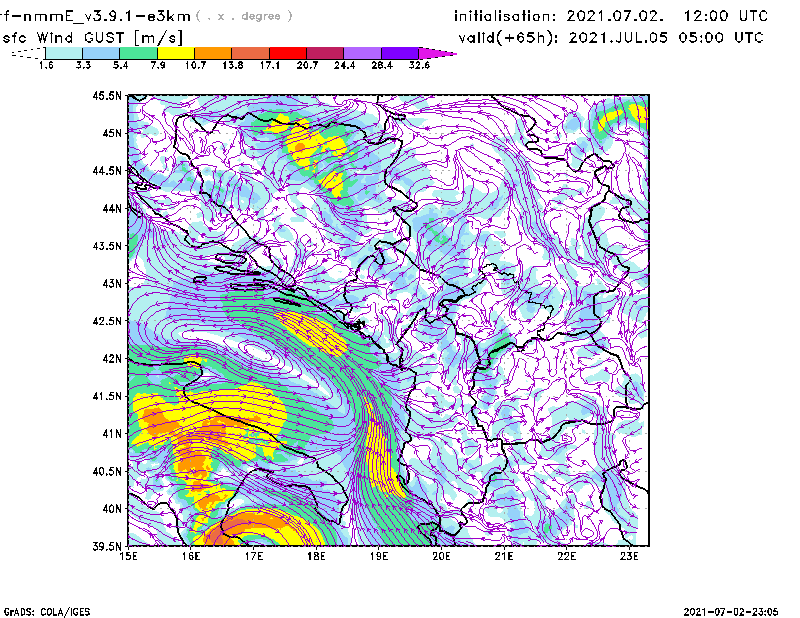Click the valid(+65h) label text
The width and height of the screenshot is (800, 618).
tap(509, 38)
